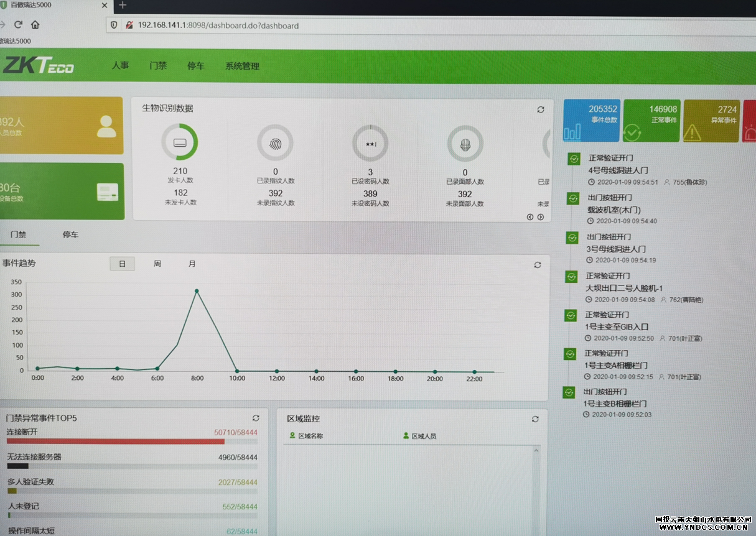Refresh the 事件趋势 chart

click(538, 265)
